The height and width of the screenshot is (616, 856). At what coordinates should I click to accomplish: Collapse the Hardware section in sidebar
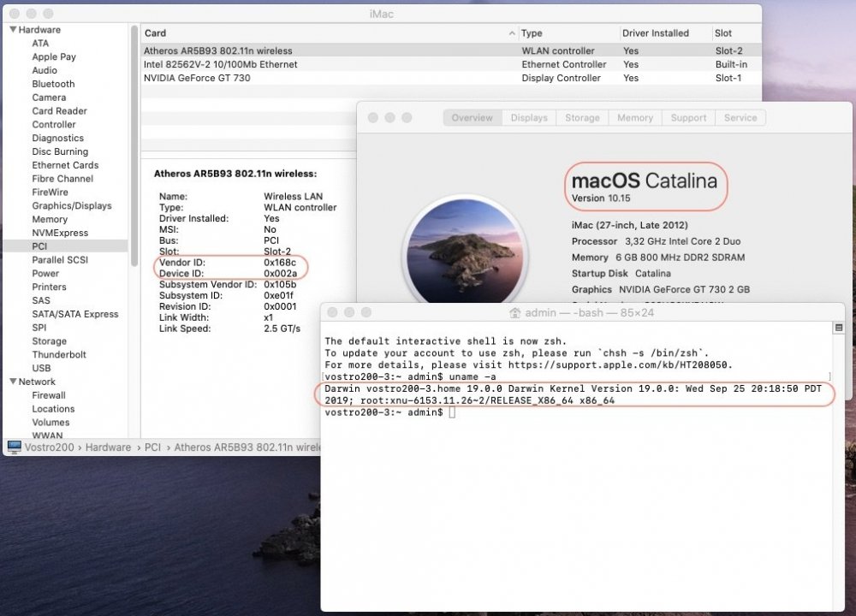[13, 30]
